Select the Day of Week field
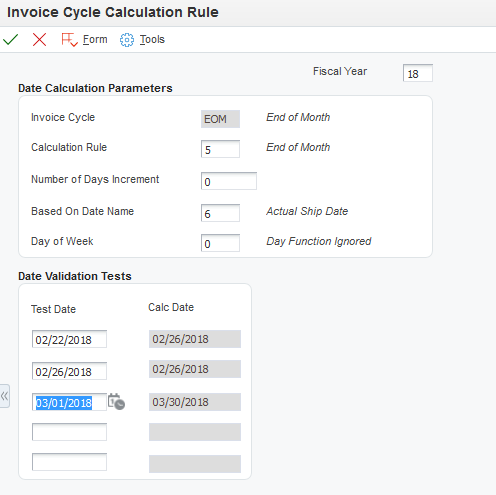The width and height of the screenshot is (496, 495). pos(220,243)
